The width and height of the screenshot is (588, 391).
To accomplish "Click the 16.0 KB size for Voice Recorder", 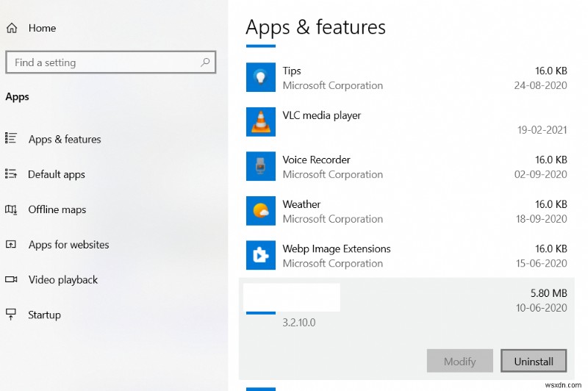I will click(551, 159).
